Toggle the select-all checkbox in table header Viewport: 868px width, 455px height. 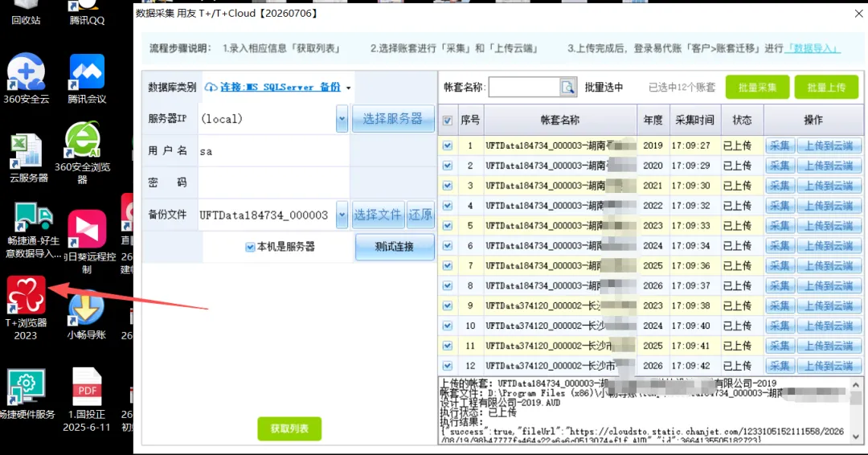(448, 120)
